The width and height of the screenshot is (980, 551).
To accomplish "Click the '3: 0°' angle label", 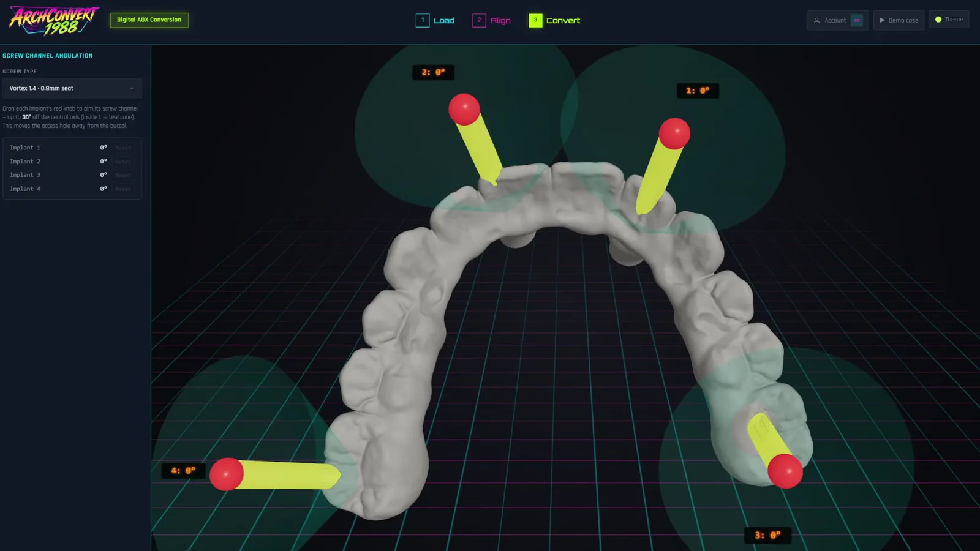I will click(x=768, y=535).
